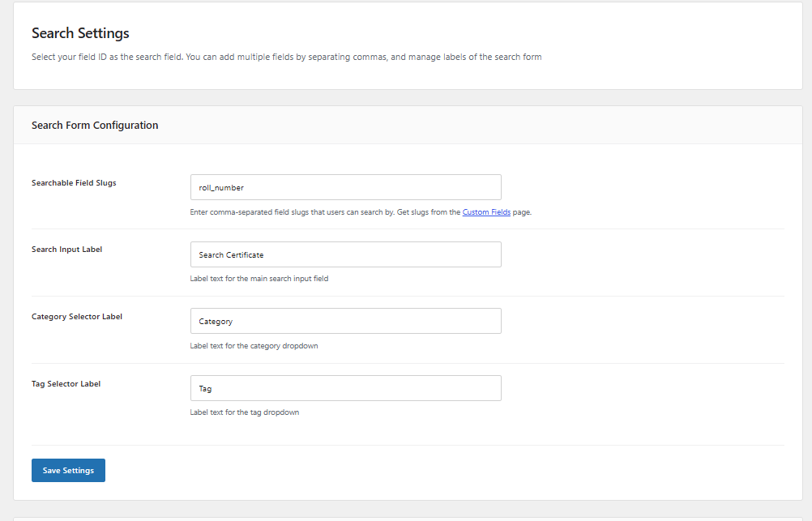
Task: Click the Search Settings heading
Action: tap(80, 33)
